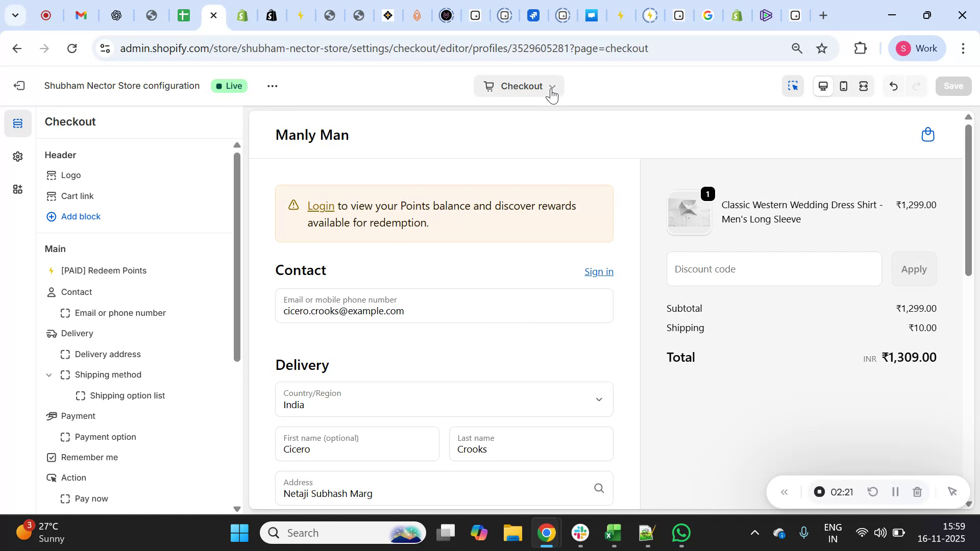
Task: Enable the inspector selection mode toggle
Action: (793, 86)
